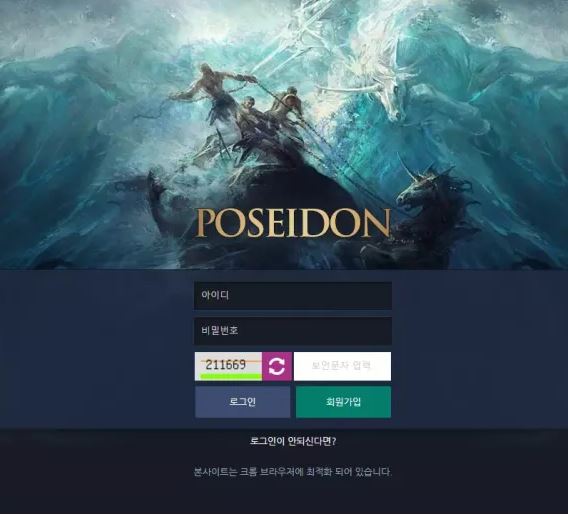Image resolution: width=568 pixels, height=516 pixels.
Task: Select the 보안문자 입력 captcha input box
Action: coord(342,366)
